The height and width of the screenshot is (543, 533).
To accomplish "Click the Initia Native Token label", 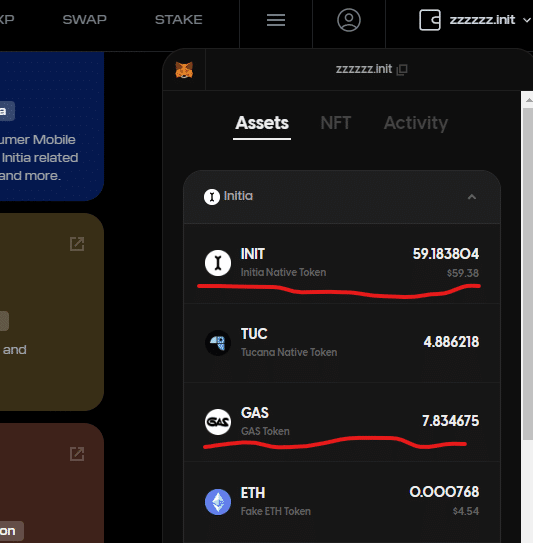I will click(x=283, y=272).
